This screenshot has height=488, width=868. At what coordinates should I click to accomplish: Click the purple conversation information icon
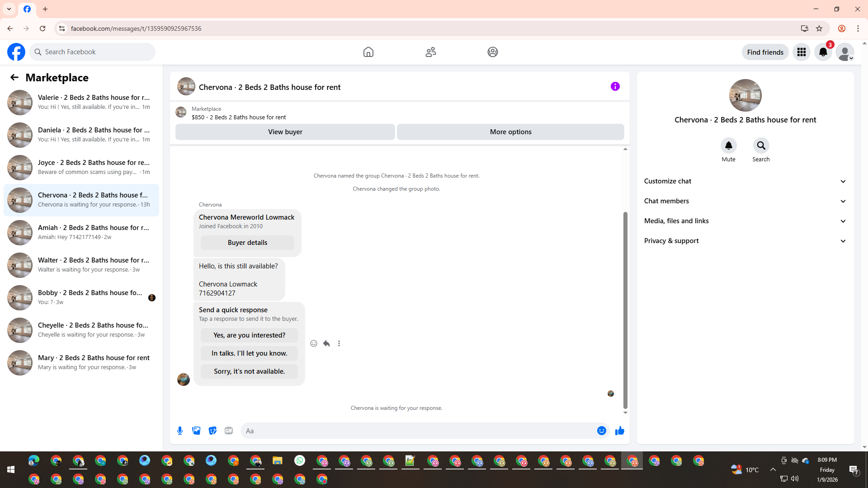click(615, 86)
